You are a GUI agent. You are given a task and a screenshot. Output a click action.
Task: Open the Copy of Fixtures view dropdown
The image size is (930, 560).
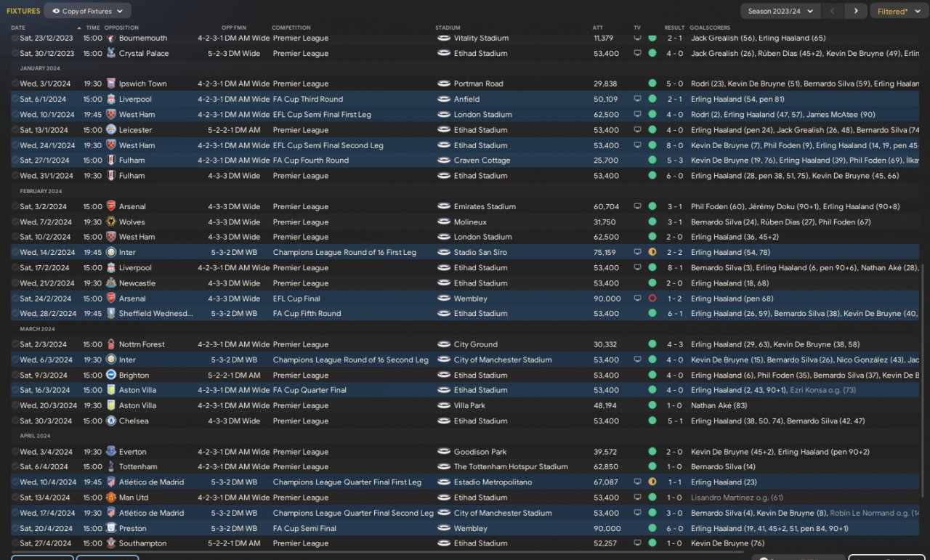(x=87, y=11)
